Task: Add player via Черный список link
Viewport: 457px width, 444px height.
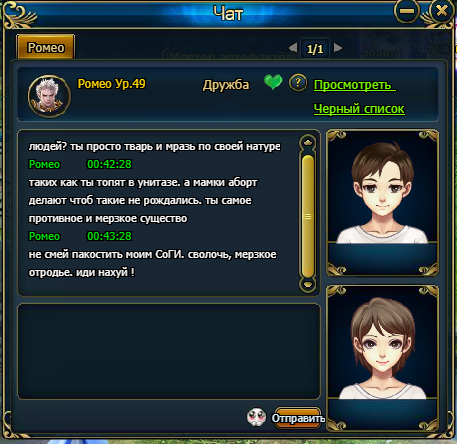Action: click(x=359, y=109)
